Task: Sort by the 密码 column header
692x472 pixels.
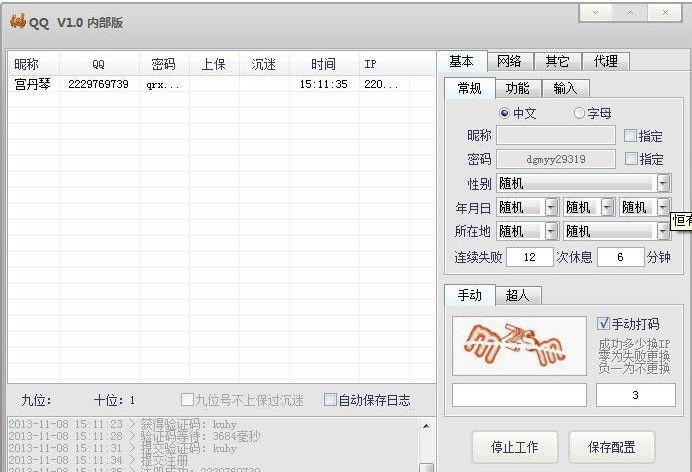Action: click(164, 64)
